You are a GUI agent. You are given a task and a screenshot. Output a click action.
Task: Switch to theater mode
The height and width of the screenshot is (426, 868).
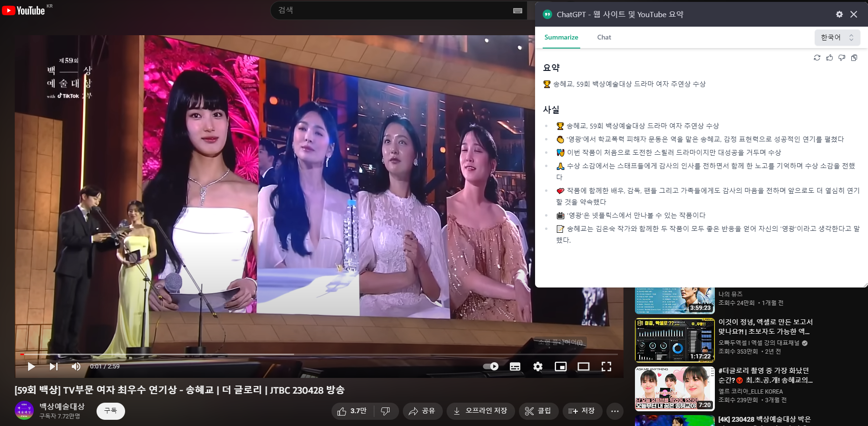(x=584, y=367)
